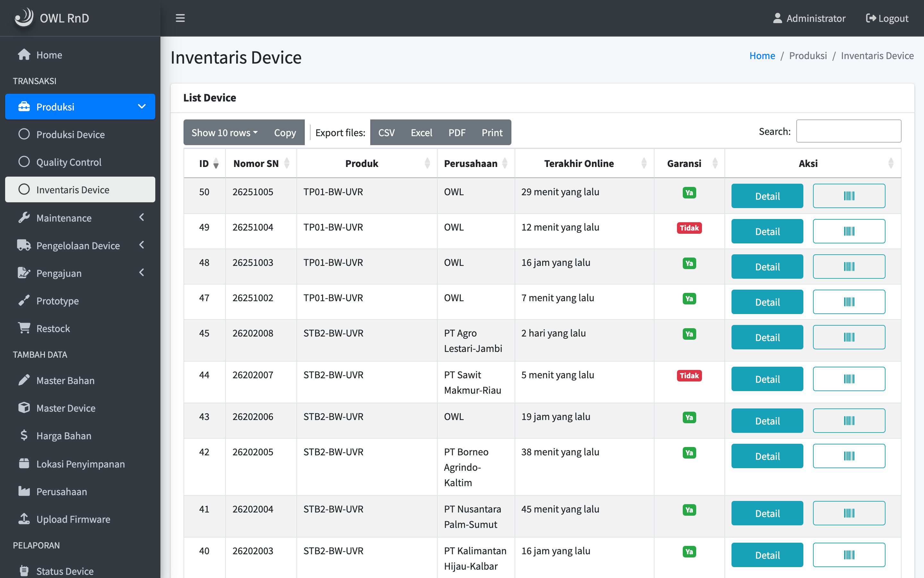The height and width of the screenshot is (578, 924).
Task: Expand the Maintenance menu
Action: click(x=80, y=218)
